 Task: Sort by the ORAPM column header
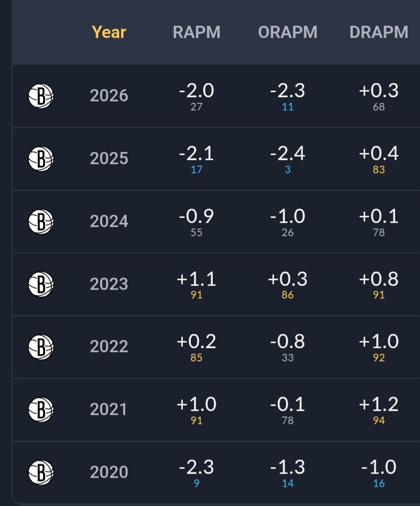[x=288, y=32]
